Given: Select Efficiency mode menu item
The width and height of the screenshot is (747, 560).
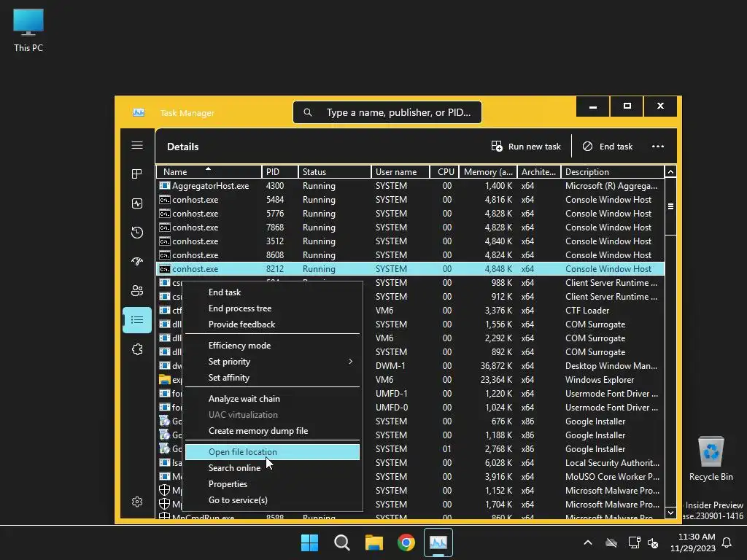Looking at the screenshot, I should point(239,345).
